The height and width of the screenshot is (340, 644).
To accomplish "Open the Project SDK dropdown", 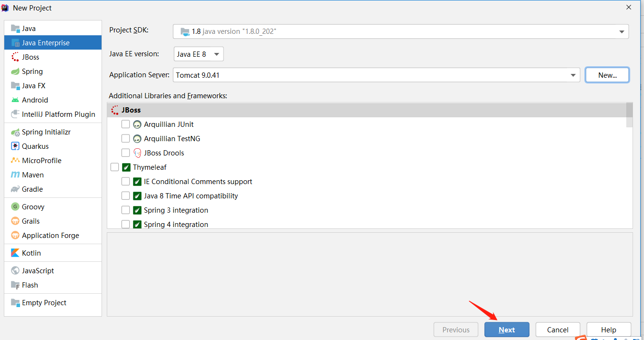I will coord(400,31).
